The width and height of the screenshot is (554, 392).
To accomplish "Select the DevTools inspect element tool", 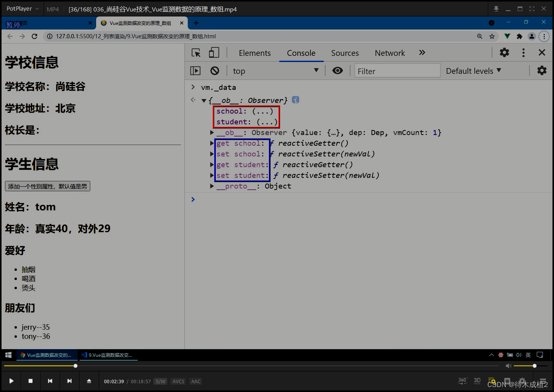I will [x=196, y=53].
